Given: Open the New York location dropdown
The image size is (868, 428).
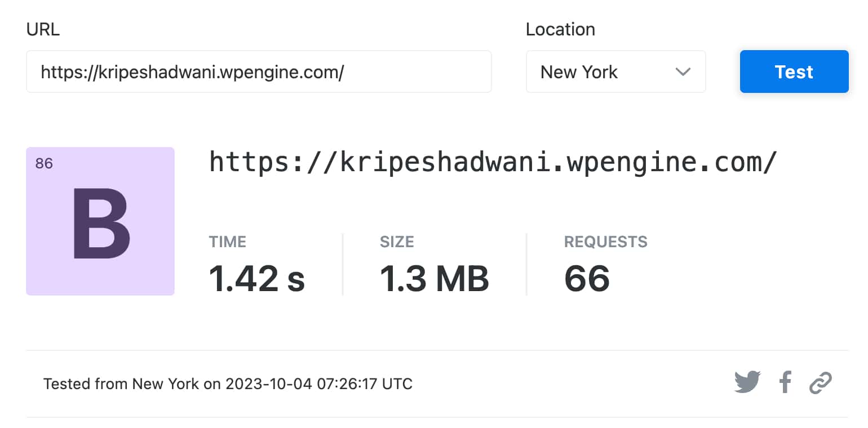Looking at the screenshot, I should point(615,72).
